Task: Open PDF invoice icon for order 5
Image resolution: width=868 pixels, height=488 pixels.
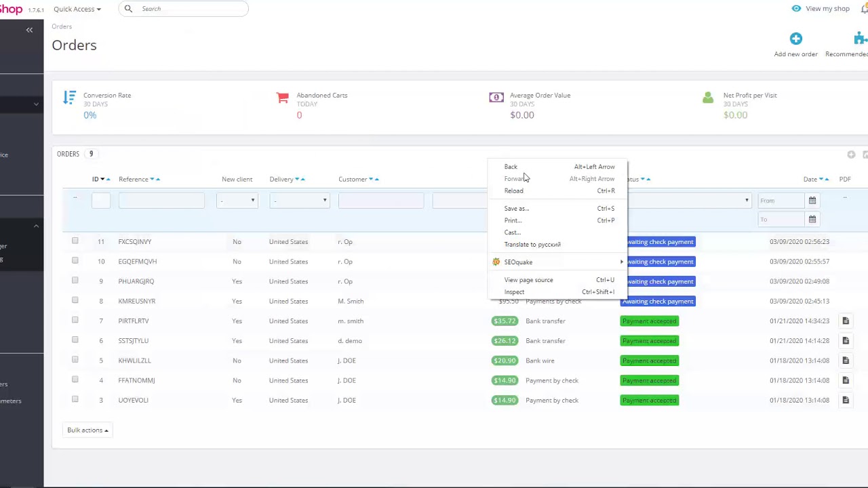Action: point(846,361)
